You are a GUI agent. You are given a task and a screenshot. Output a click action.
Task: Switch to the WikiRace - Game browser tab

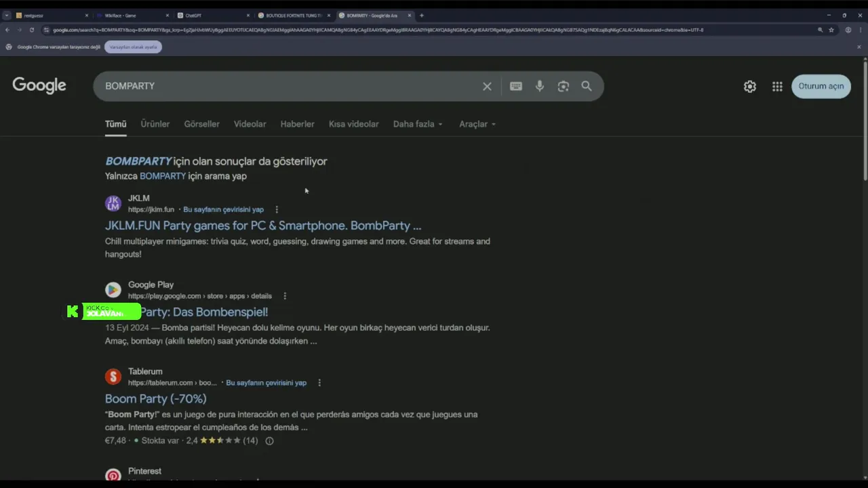[132, 15]
